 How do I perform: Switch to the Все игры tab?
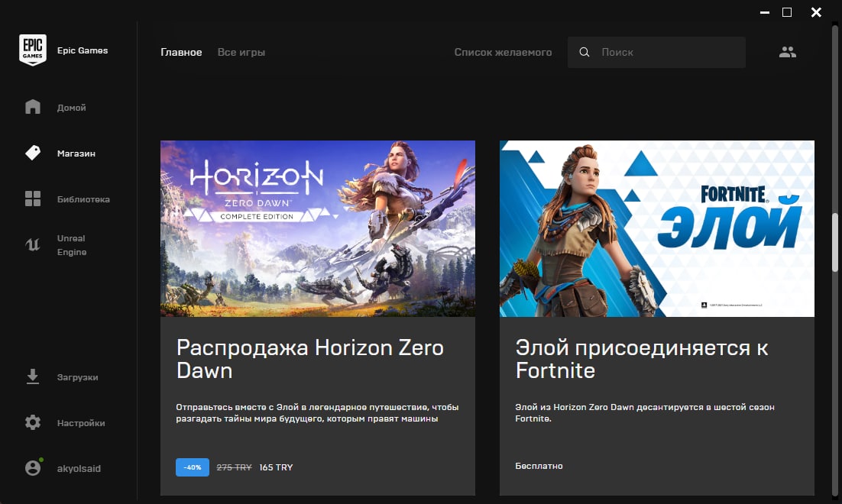(x=241, y=52)
